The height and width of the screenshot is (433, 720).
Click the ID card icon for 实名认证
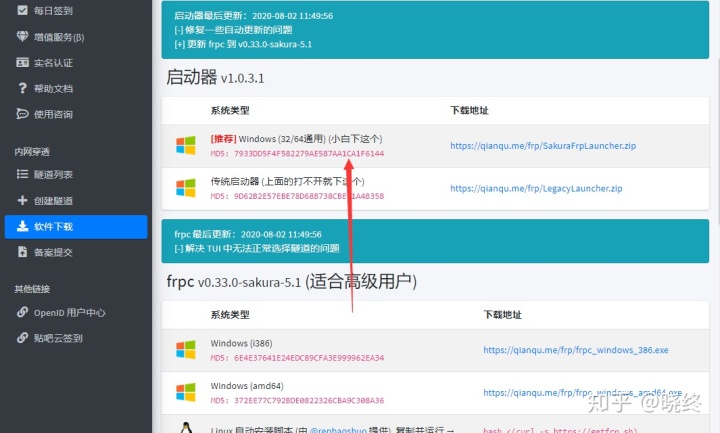pos(22,62)
